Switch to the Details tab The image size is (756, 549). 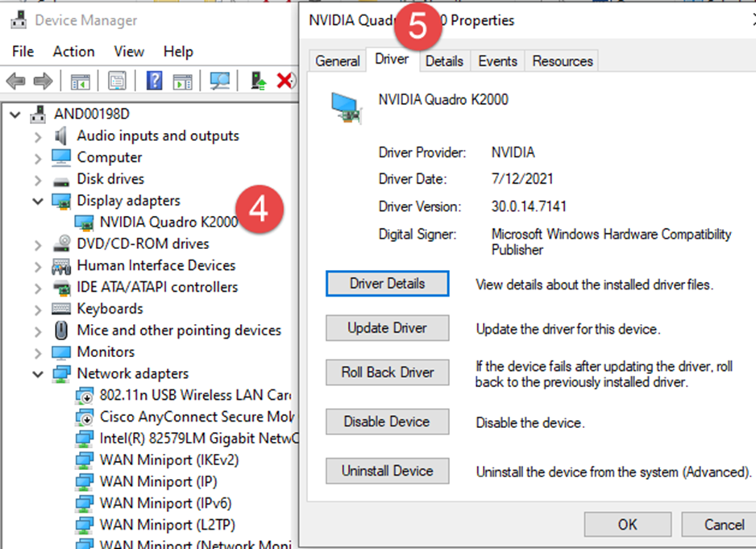(x=443, y=60)
